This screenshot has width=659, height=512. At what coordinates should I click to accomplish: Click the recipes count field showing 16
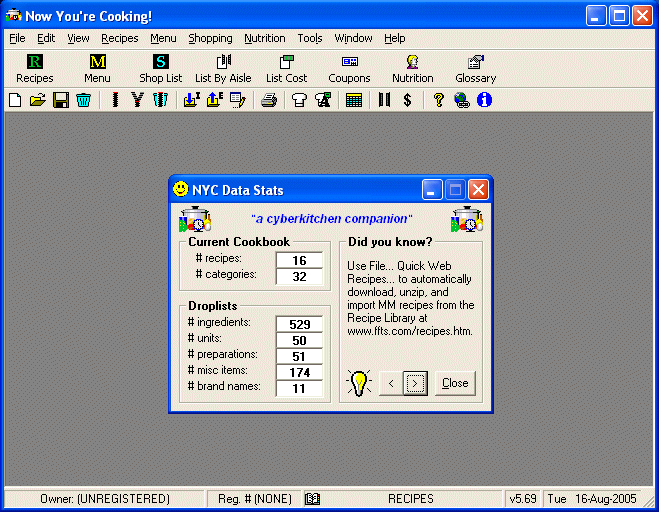pos(299,260)
